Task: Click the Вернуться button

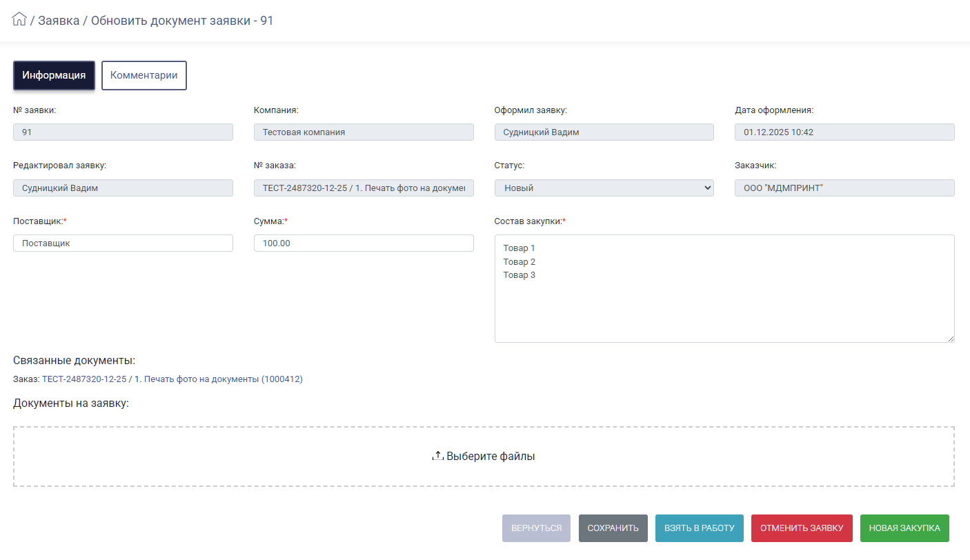Action: 536,528
